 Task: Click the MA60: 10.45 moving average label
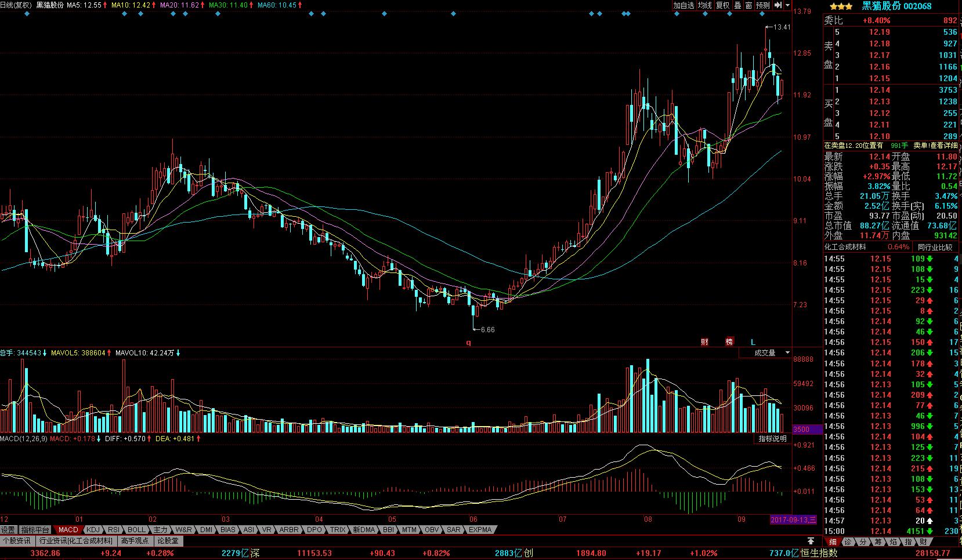coord(277,5)
